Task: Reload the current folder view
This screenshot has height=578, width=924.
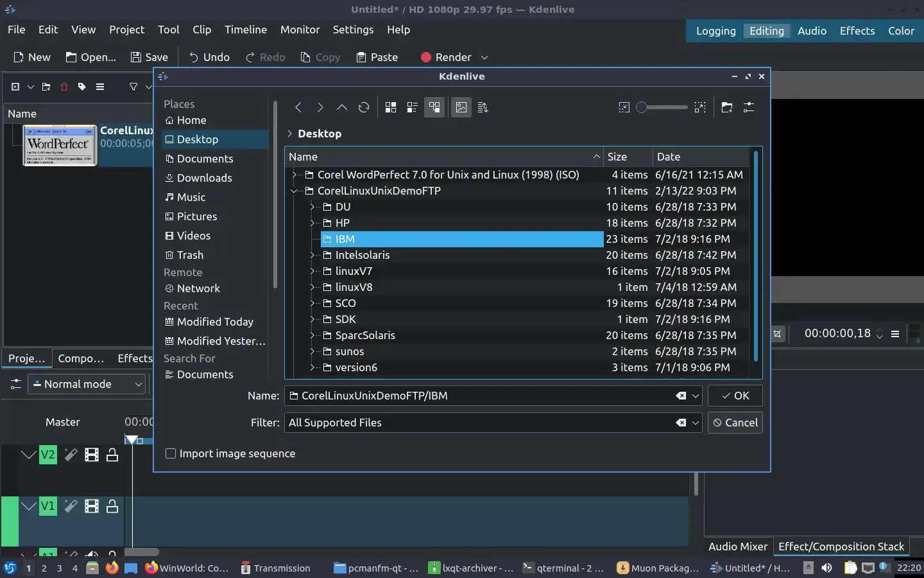Action: coord(364,108)
